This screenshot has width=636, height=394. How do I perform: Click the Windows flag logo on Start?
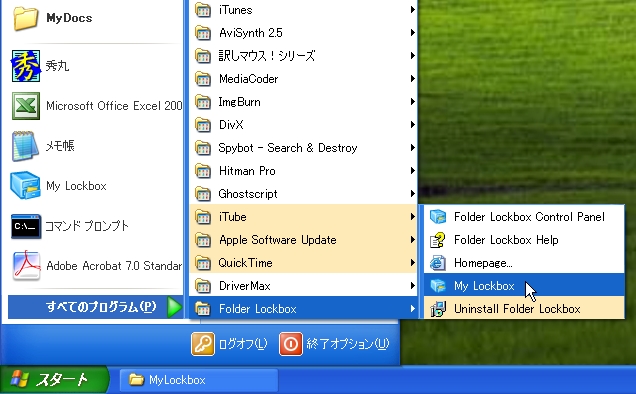click(20, 379)
